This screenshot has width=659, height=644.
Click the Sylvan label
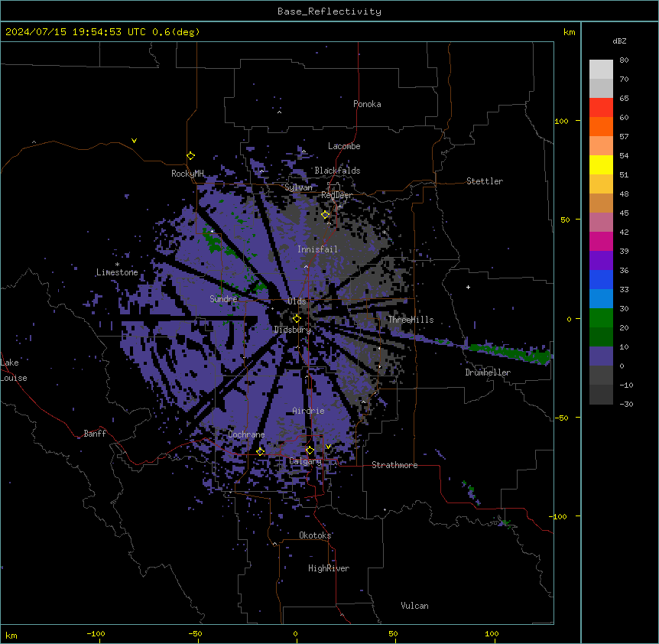(x=298, y=187)
